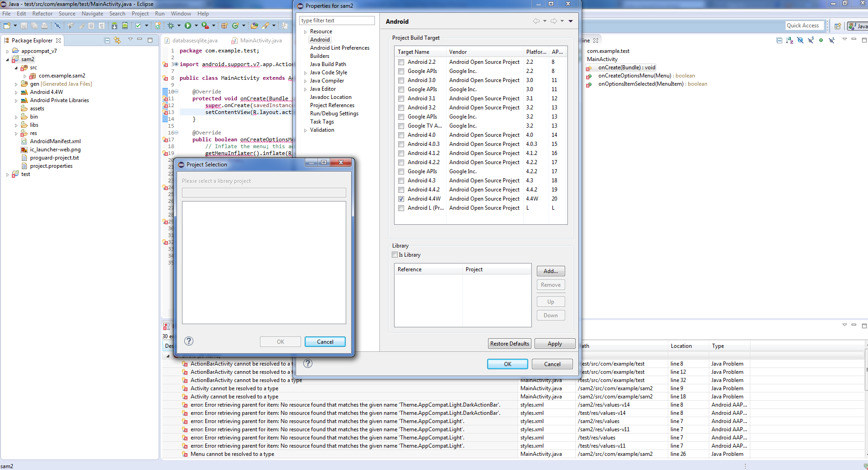
Task: Click help icon in Properties dialog
Action: pos(308,363)
